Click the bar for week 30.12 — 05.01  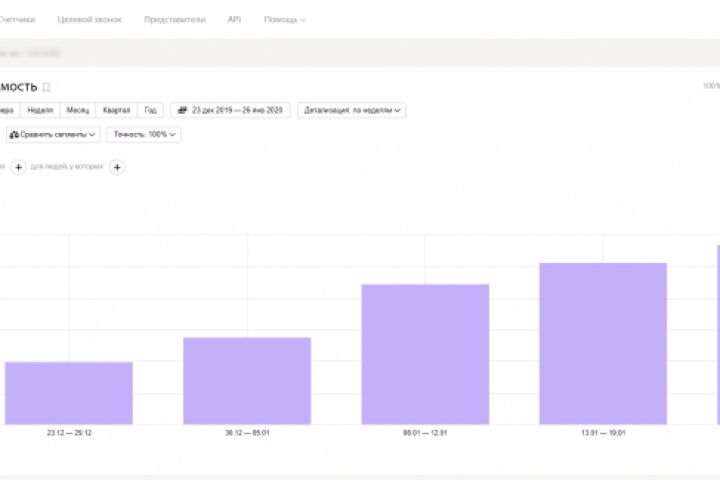tap(247, 381)
